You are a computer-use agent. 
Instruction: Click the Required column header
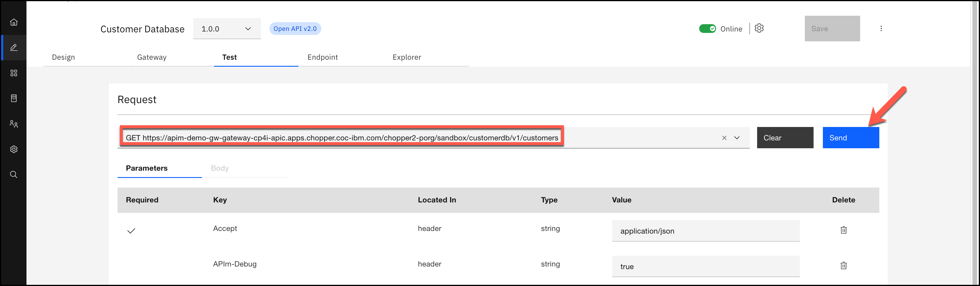pos(142,200)
